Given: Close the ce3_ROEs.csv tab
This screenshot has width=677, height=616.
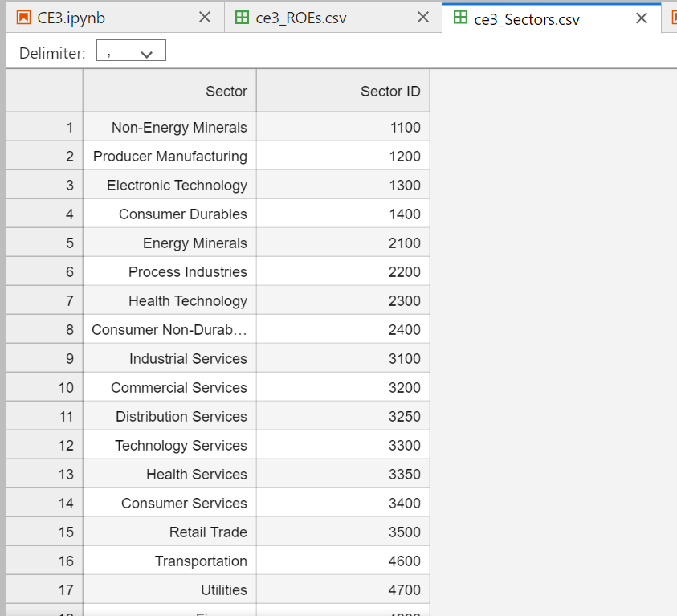Looking at the screenshot, I should (x=423, y=17).
